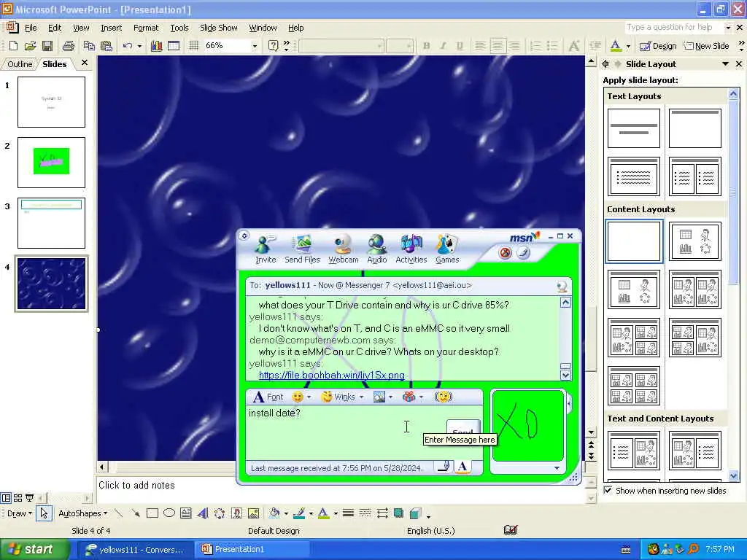Image resolution: width=747 pixels, height=560 pixels.
Task: Click the Paste clipboard icon
Action: (x=107, y=46)
